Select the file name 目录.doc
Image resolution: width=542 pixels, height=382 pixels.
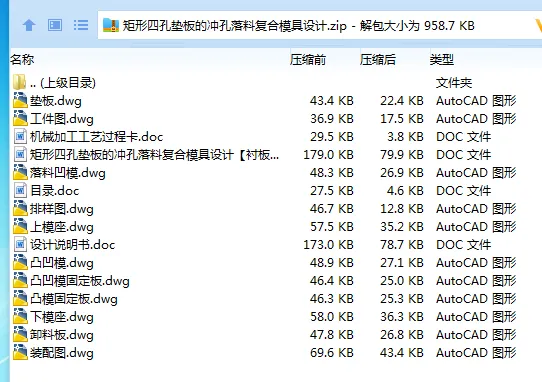point(55,191)
